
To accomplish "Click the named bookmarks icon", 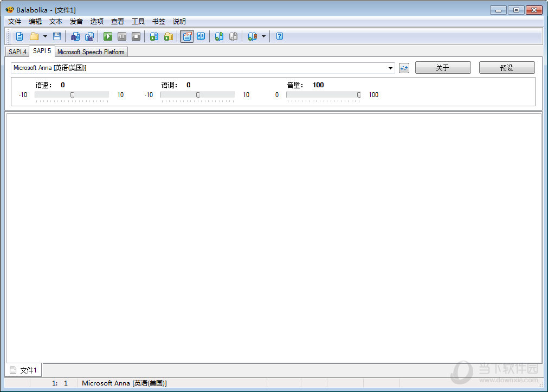I will pyautogui.click(x=253, y=36).
